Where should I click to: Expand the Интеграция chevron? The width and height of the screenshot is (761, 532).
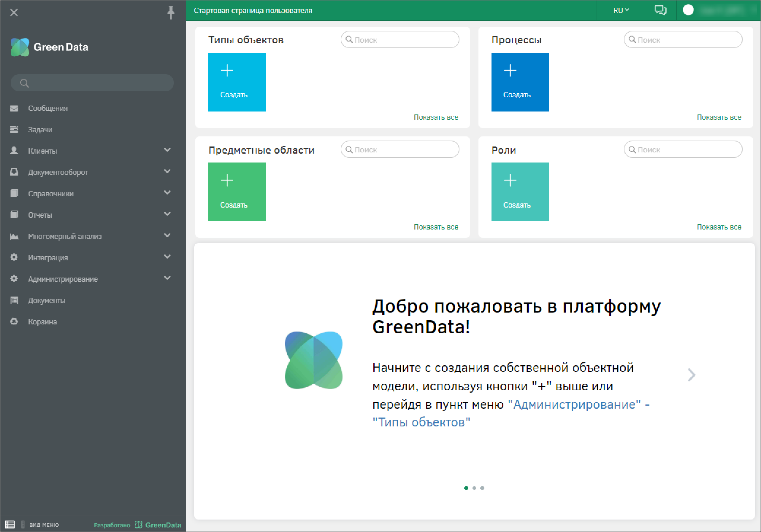coord(167,257)
